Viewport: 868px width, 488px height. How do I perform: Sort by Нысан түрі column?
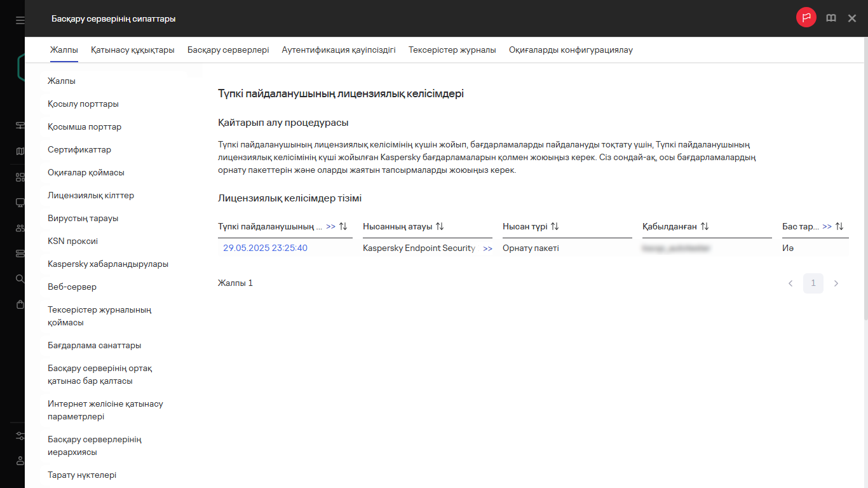click(555, 227)
